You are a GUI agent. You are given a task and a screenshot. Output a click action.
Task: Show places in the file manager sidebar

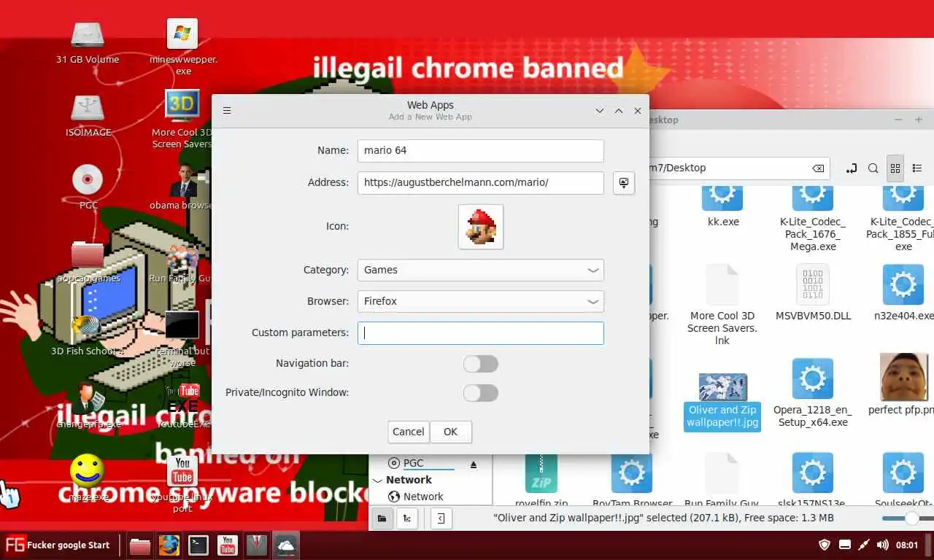click(x=381, y=518)
